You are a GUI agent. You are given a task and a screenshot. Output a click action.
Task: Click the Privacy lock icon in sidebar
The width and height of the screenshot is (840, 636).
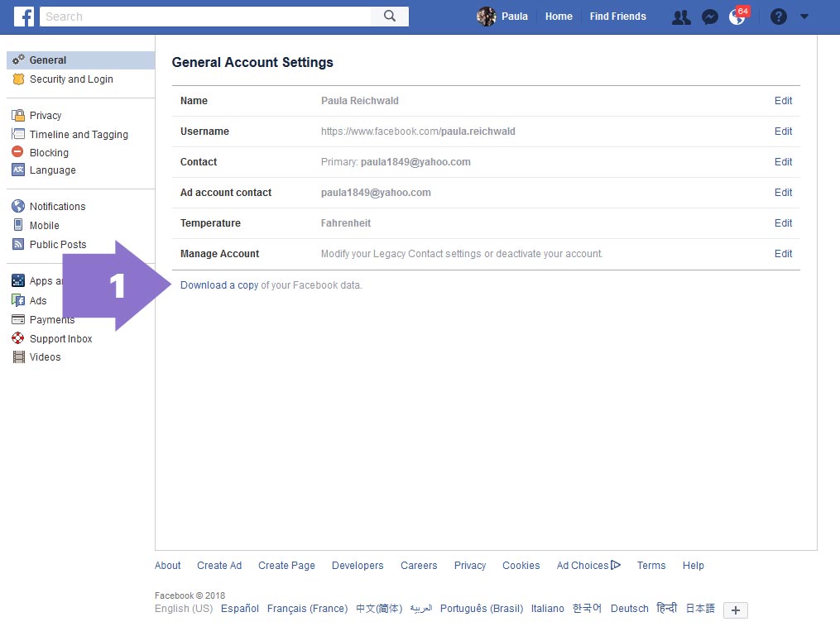click(18, 115)
